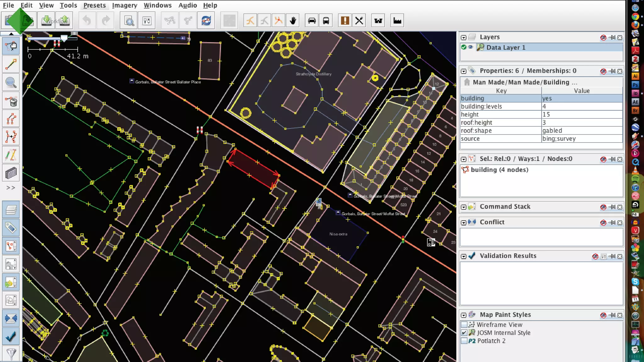Screen dimensions: 644x362
Task: Click the hand pan icon in toolbar
Action: [293, 21]
